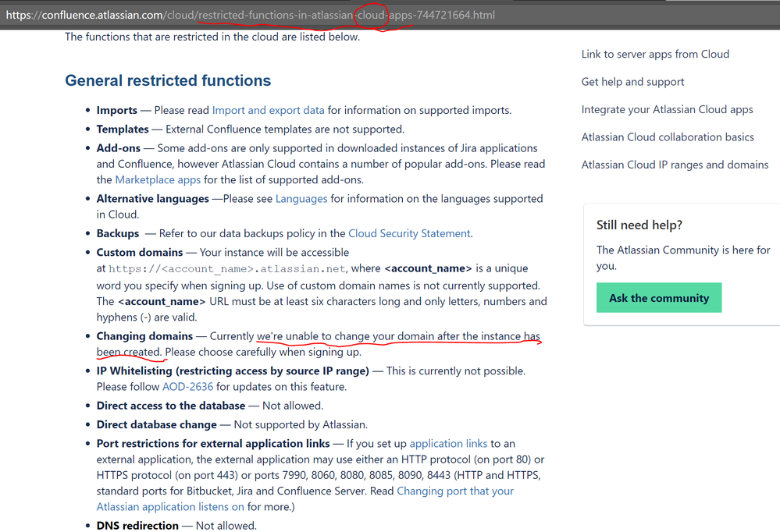
Task: Click the bold Imports item text
Action: (117, 110)
